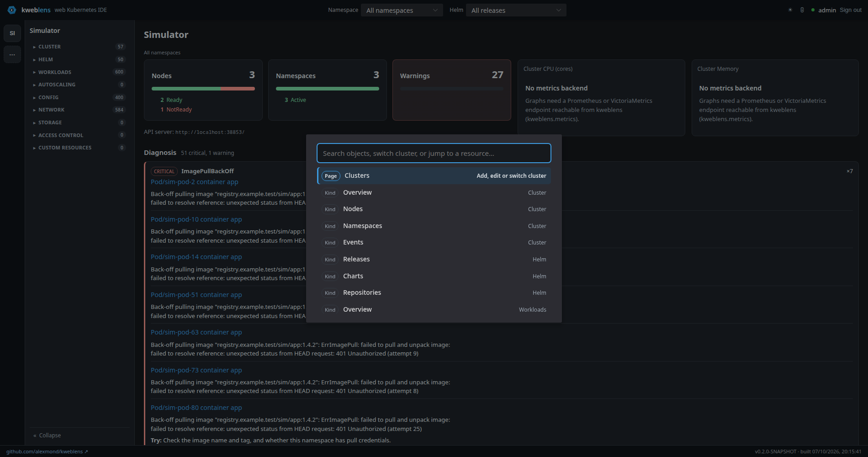This screenshot has height=457, width=868.
Task: Choose the Charts Helm entry
Action: point(434,276)
